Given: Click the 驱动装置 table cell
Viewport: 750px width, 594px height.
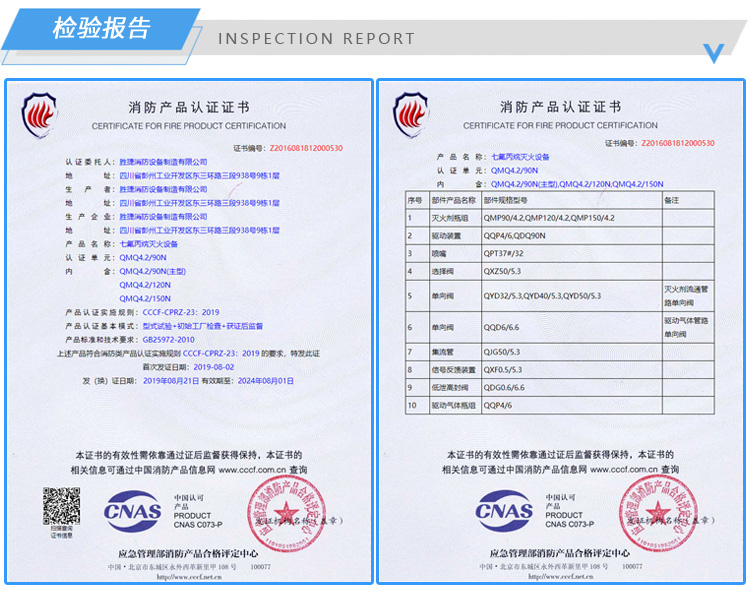Looking at the screenshot, I should click(x=455, y=236).
